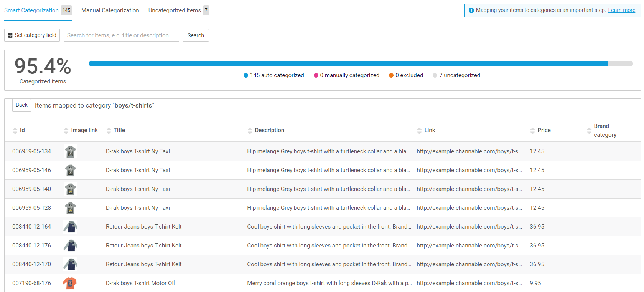Click the Set category field button
The height and width of the screenshot is (292, 644).
(32, 35)
